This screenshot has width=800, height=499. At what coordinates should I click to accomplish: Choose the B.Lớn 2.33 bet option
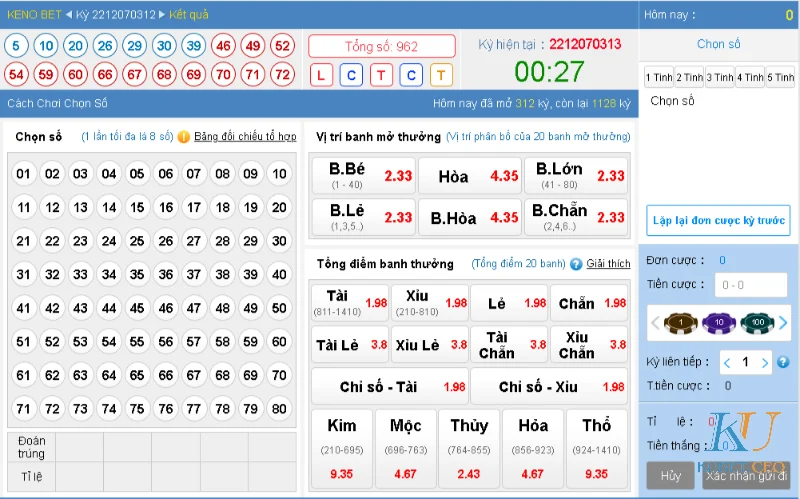[579, 176]
